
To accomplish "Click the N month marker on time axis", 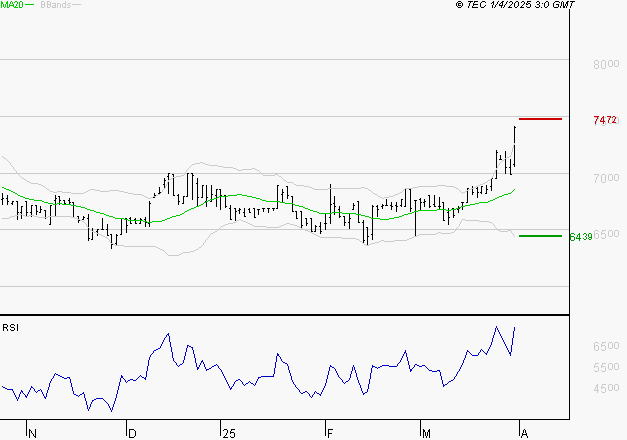I will click(32, 433).
